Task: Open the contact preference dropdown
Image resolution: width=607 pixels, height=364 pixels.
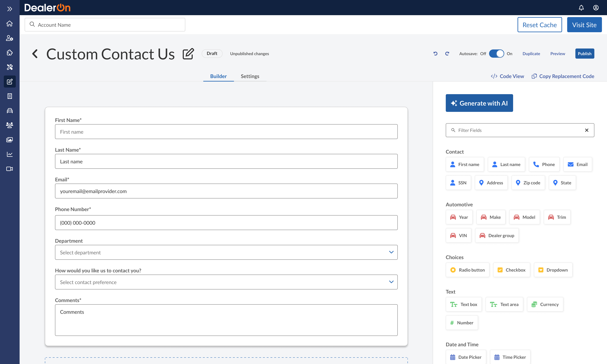Action: coord(226,282)
